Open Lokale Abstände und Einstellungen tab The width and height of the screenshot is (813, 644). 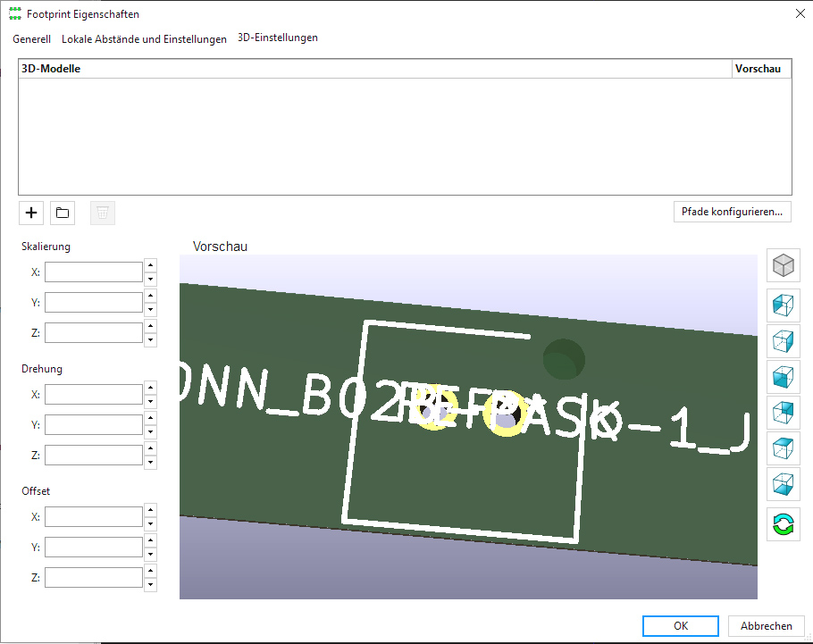coord(144,39)
